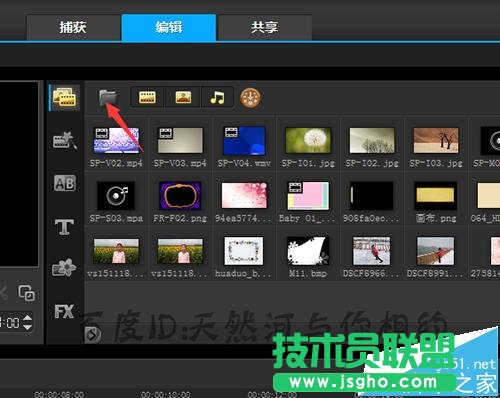The image size is (500, 398).
Task: Open the Instant Project panel icon
Action: [64, 140]
